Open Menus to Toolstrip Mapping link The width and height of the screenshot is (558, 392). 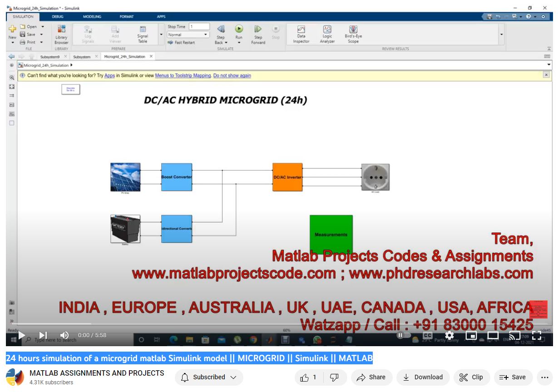click(183, 75)
